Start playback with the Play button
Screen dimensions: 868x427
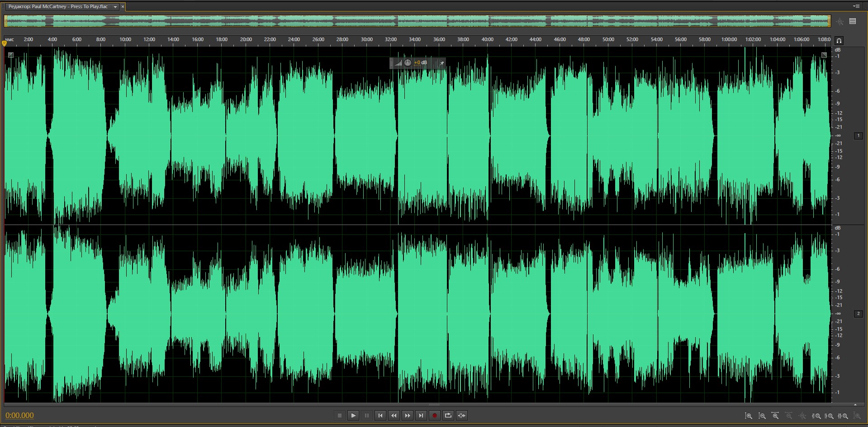tap(353, 416)
